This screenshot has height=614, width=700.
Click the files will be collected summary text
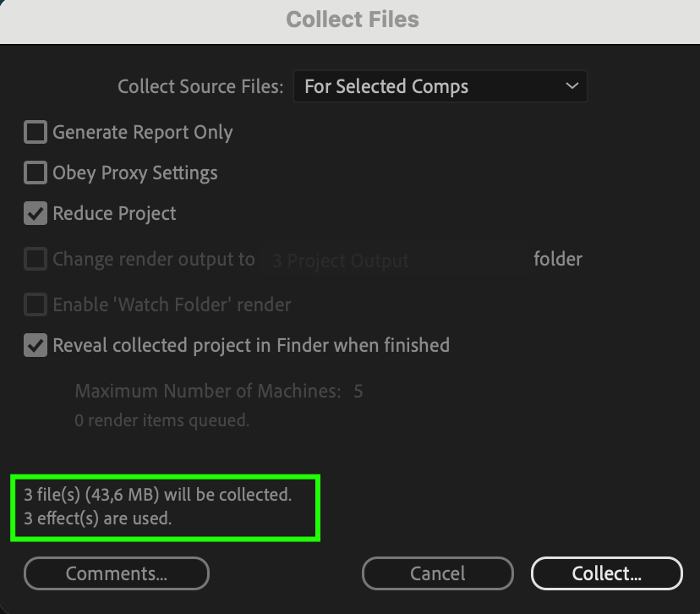[158, 496]
